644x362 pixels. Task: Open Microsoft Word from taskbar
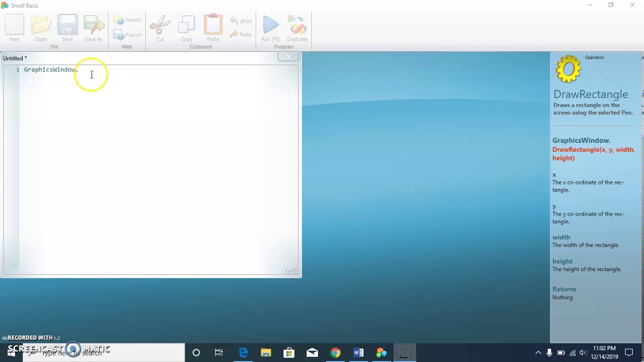[x=358, y=353]
